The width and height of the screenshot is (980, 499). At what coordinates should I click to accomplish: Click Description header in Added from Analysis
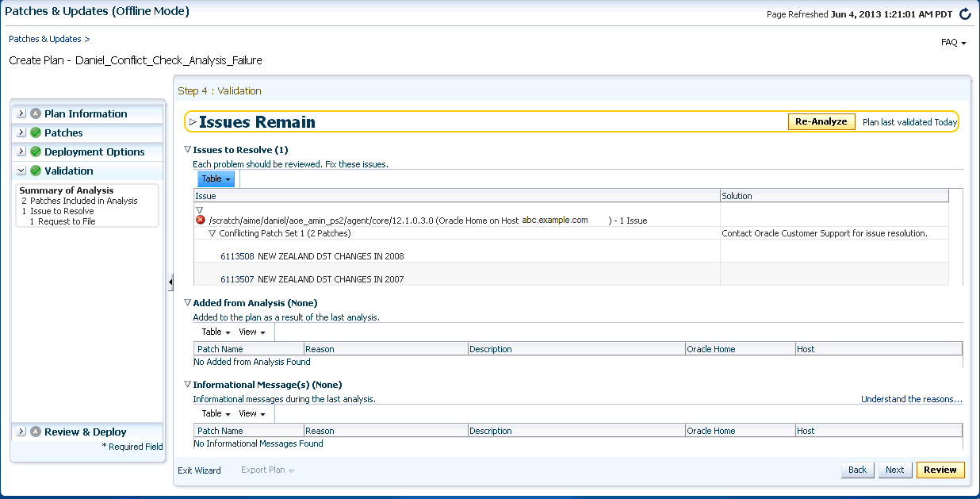tap(576, 349)
